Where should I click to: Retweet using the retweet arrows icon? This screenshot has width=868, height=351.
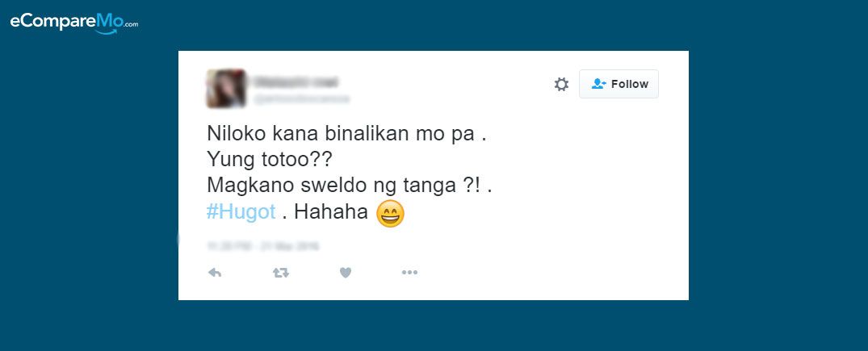(x=281, y=273)
